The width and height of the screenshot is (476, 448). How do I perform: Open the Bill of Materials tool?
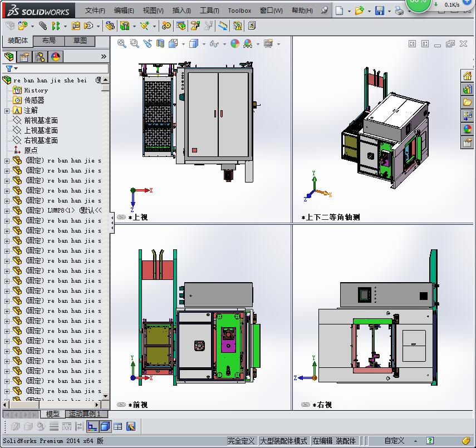click(181, 26)
